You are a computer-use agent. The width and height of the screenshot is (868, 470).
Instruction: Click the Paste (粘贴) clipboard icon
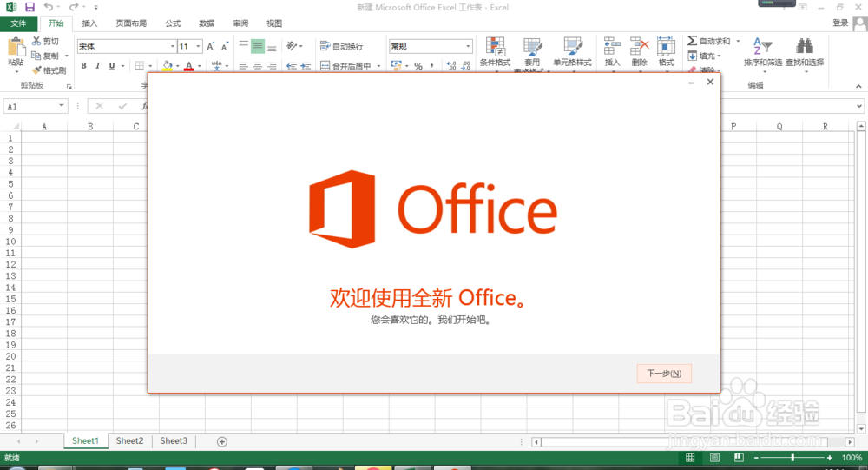click(x=16, y=48)
